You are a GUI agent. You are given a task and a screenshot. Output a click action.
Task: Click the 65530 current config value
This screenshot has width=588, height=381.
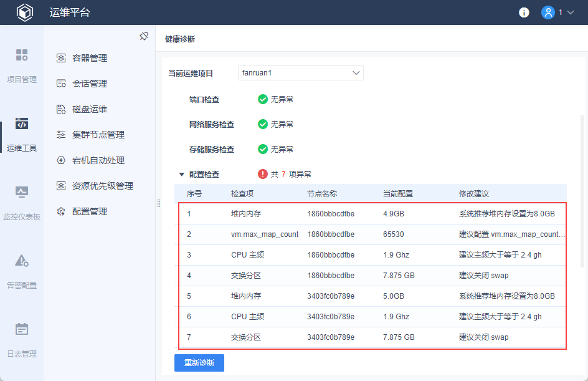click(x=394, y=234)
